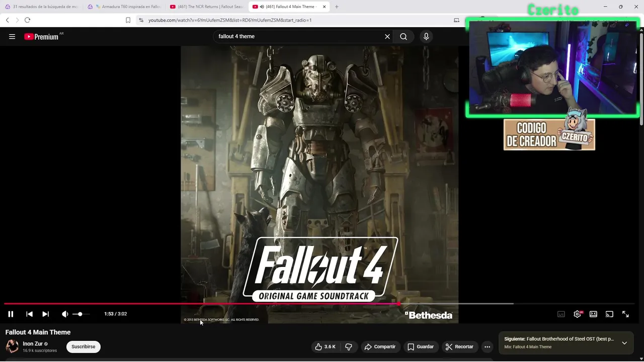Image resolution: width=644 pixels, height=362 pixels.
Task: Open a new browser tab
Action: point(337,7)
